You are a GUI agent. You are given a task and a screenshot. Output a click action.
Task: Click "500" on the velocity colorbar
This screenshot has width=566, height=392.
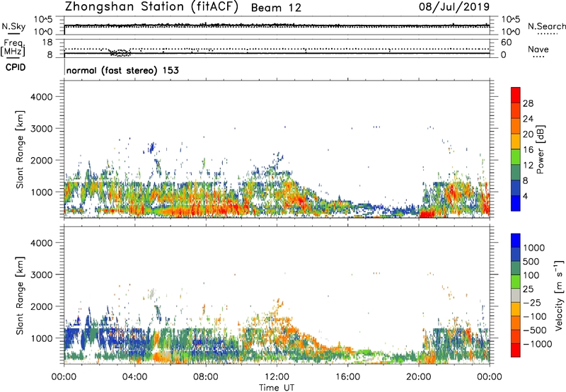click(531, 261)
